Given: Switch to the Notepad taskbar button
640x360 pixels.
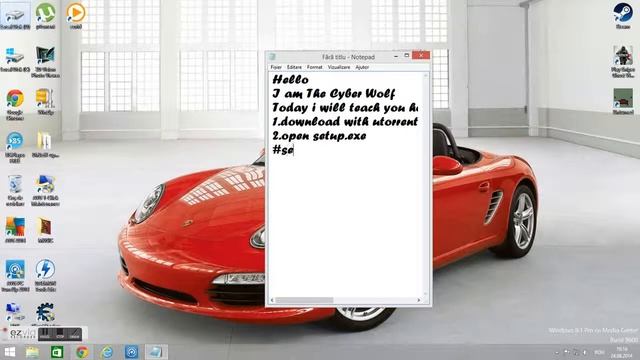Looking at the screenshot, I should click(156, 352).
